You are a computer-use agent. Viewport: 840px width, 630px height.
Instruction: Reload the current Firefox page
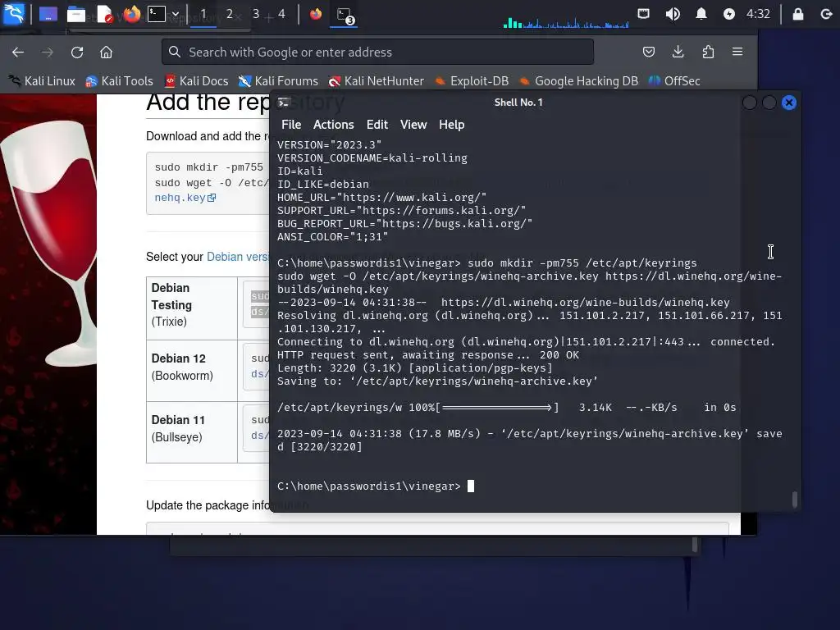pos(77,52)
